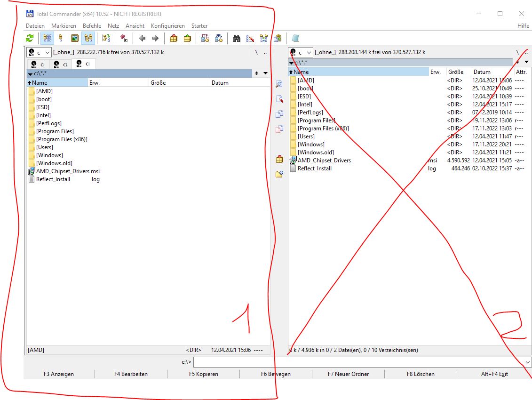Click the green Refresh source icon
Image resolution: width=532 pixels, height=400 pixels.
(x=30, y=39)
